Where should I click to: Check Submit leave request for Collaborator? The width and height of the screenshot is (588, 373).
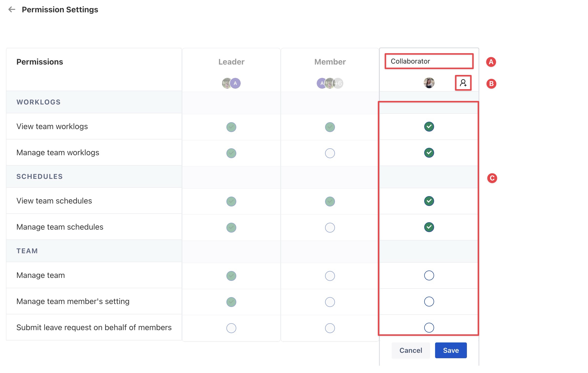coord(429,328)
